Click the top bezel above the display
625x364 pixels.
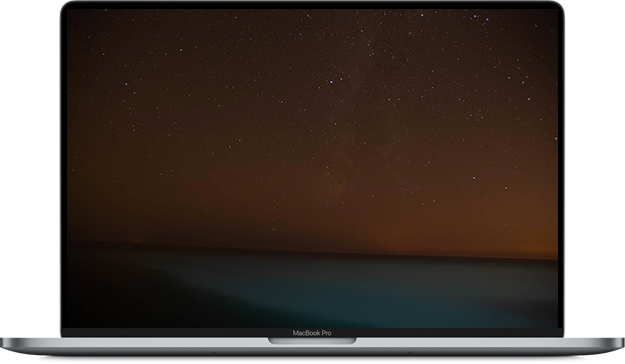coord(312,5)
